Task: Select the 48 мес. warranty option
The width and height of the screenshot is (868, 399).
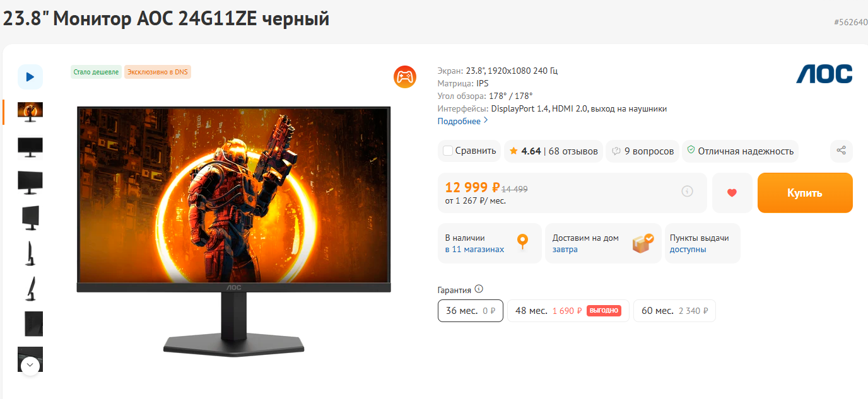Action: [568, 311]
